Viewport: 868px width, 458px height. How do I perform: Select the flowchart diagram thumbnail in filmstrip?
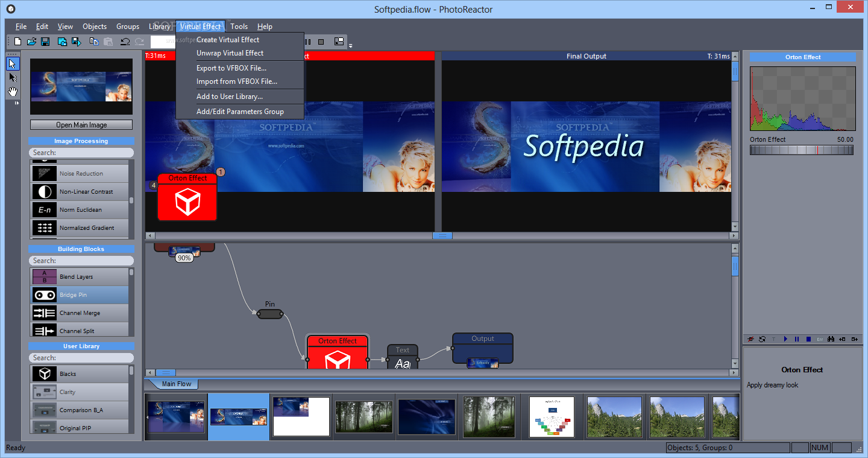pyautogui.click(x=552, y=416)
